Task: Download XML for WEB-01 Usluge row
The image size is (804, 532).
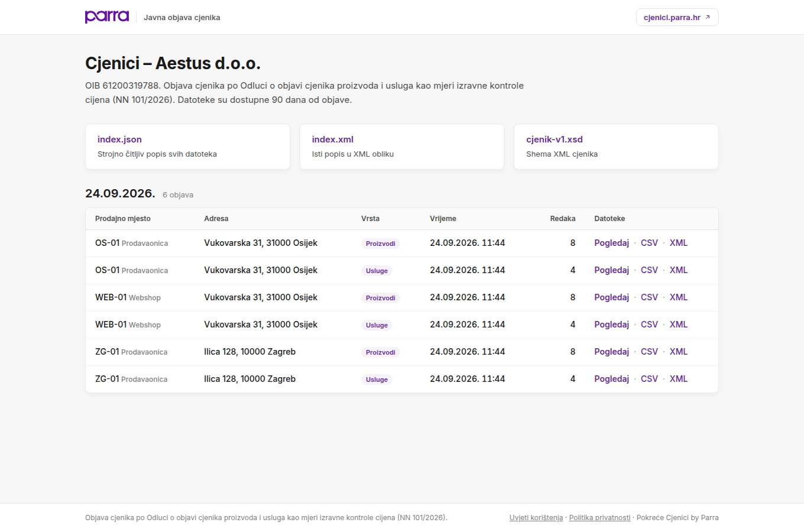Action: click(679, 325)
